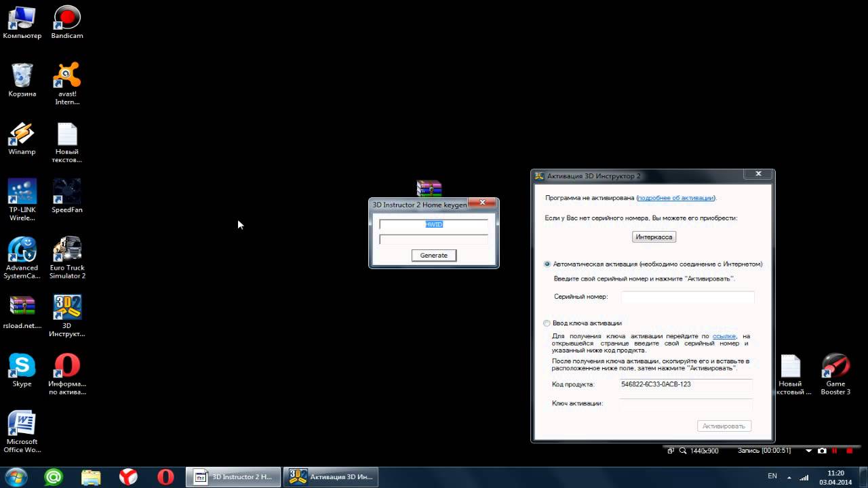The height and width of the screenshot is (488, 868).
Task: Switch to Активация 3D Ин... taskbar button
Action: click(331, 476)
